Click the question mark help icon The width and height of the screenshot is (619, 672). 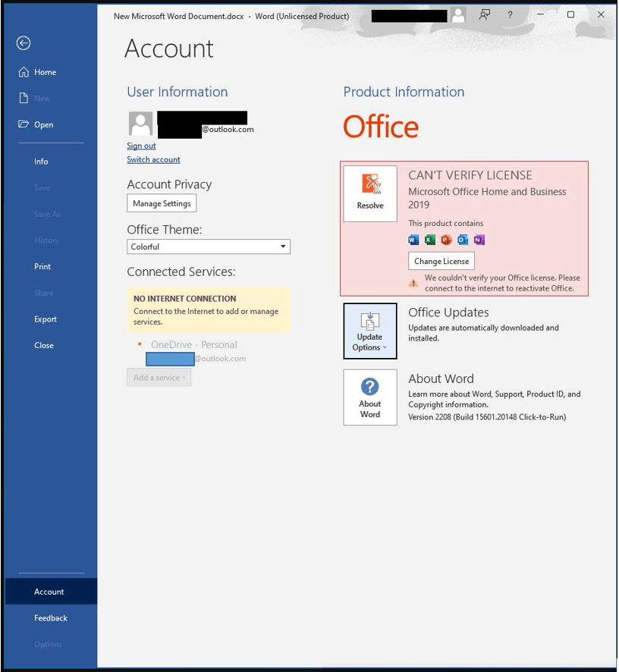(x=510, y=15)
